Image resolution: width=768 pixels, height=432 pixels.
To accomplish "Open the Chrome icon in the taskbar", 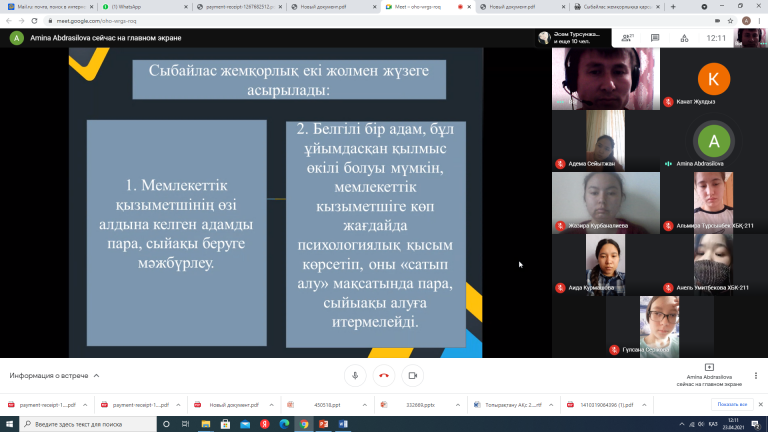I will 302,424.
